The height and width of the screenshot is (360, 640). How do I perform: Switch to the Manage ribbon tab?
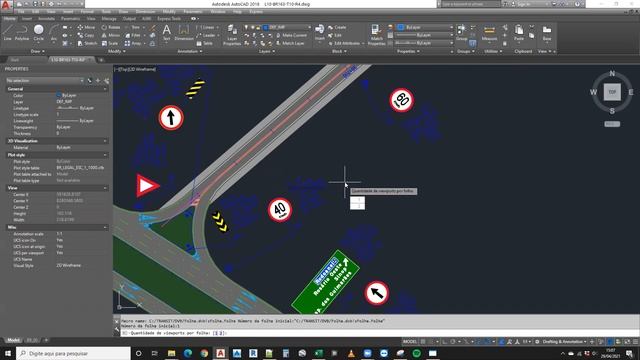pyautogui.click(x=109, y=18)
